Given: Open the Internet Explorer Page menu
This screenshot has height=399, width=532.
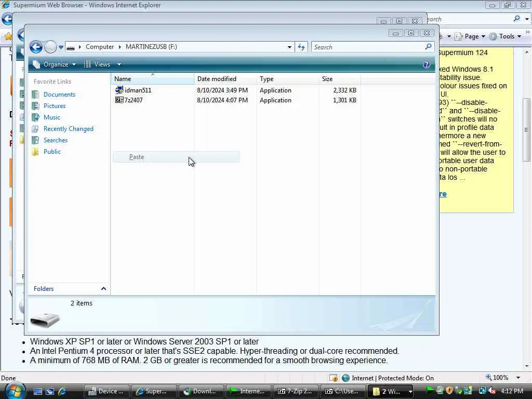Looking at the screenshot, I should [x=470, y=36].
